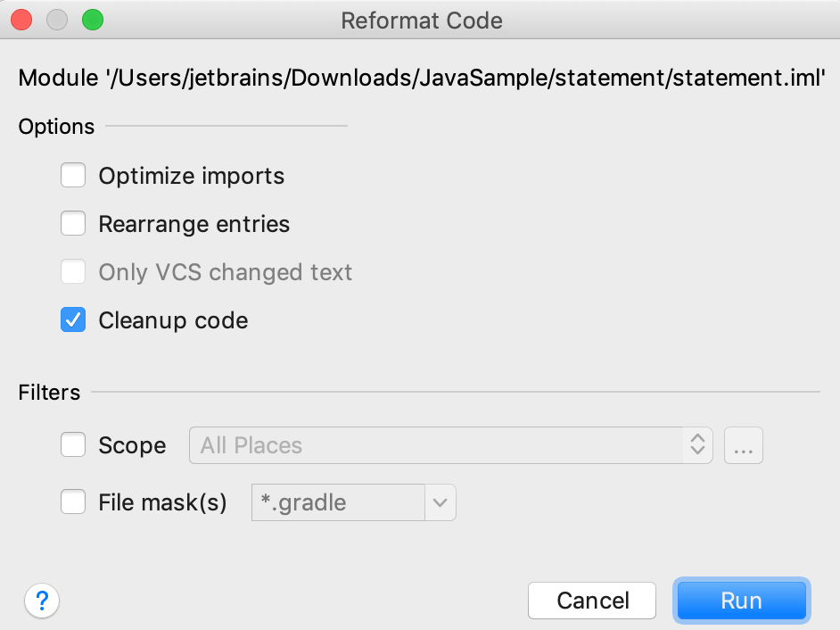Click the disabled Only VCS changed text checkbox
Viewport: 840px width, 630px height.
click(x=73, y=272)
